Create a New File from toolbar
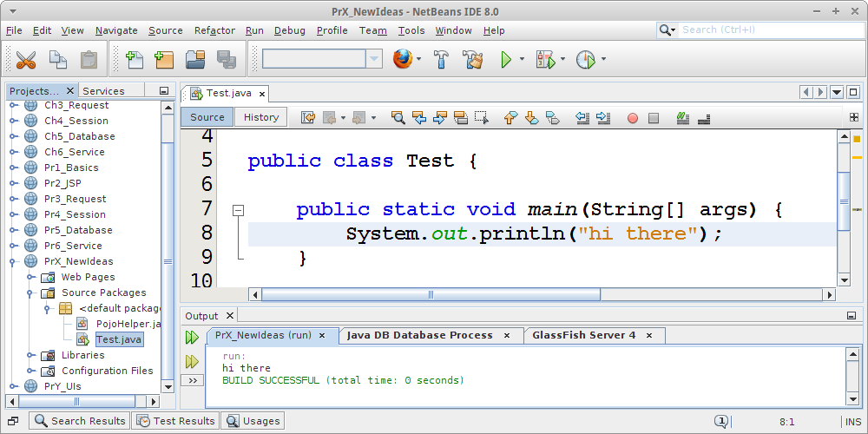This screenshot has height=434, width=868. [134, 59]
